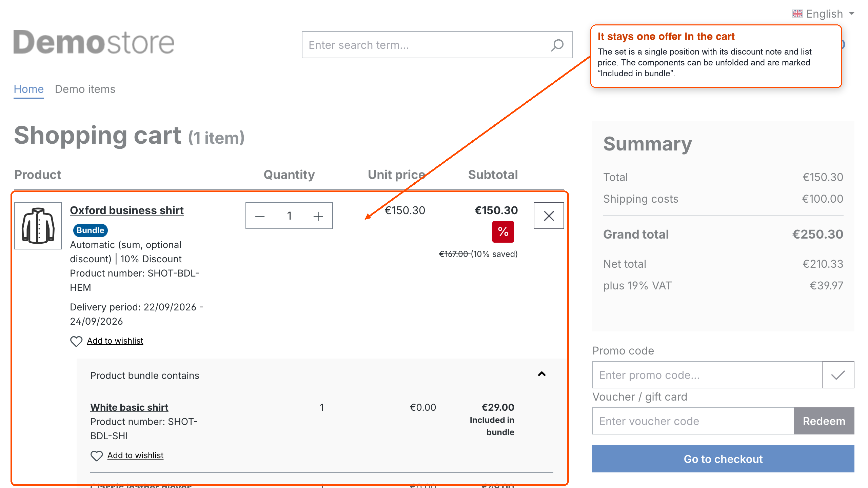The image size is (868, 488).
Task: Click the struck-through €167.00 list price
Action: [454, 254]
